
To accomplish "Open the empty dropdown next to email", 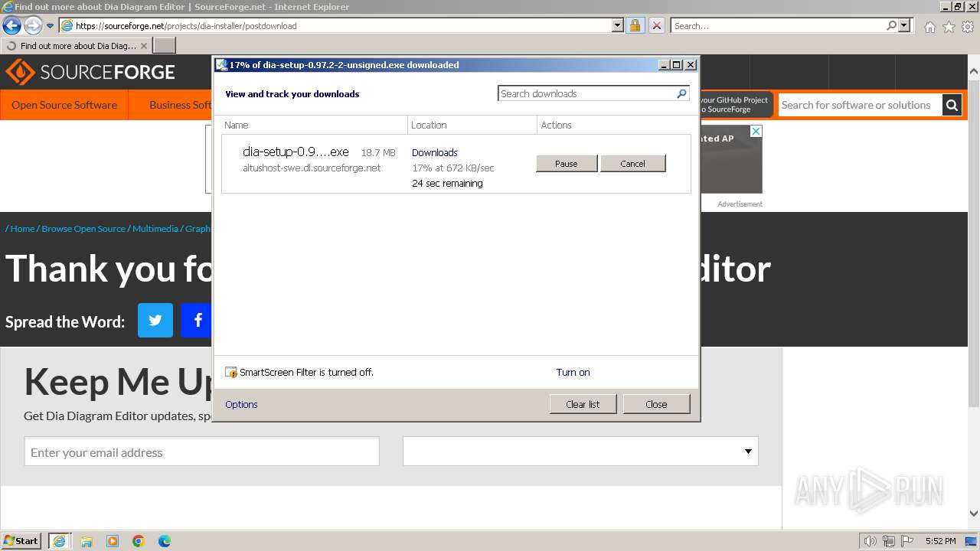I will coord(580,452).
